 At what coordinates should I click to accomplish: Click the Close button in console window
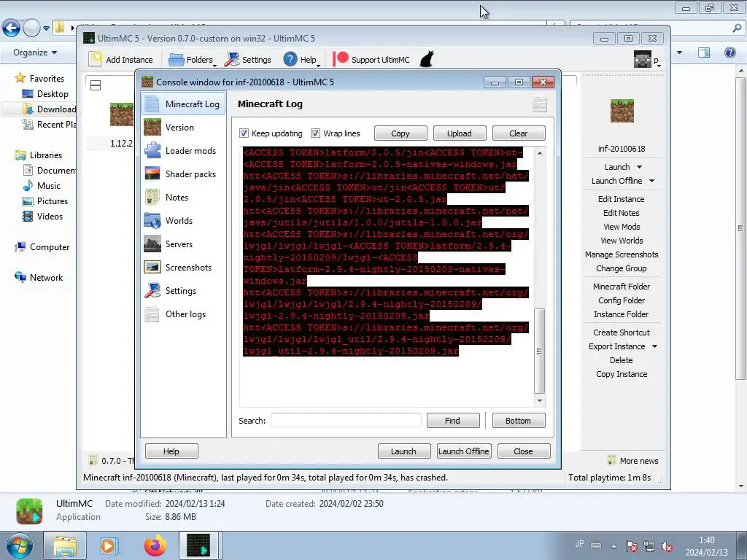click(x=524, y=451)
